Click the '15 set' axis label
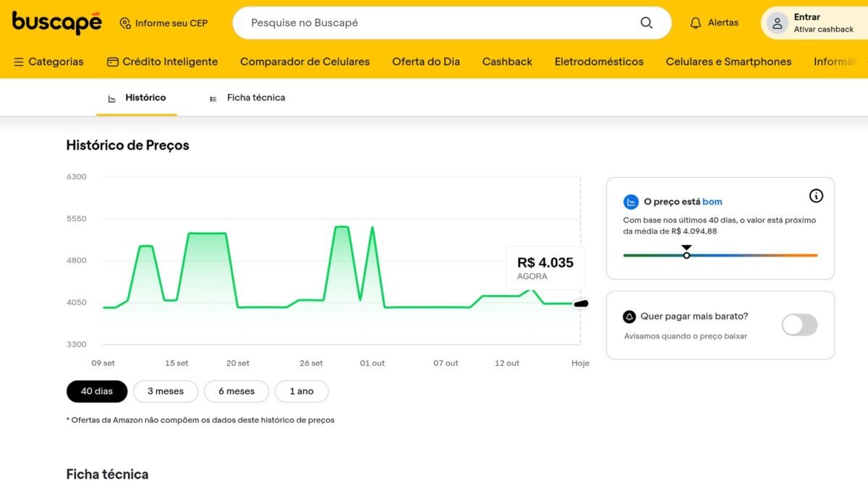 176,364
